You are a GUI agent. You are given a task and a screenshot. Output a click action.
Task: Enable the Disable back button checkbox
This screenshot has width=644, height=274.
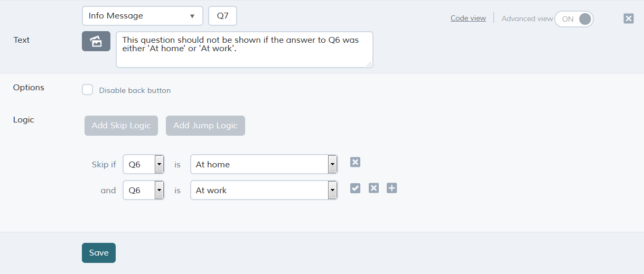coord(88,90)
